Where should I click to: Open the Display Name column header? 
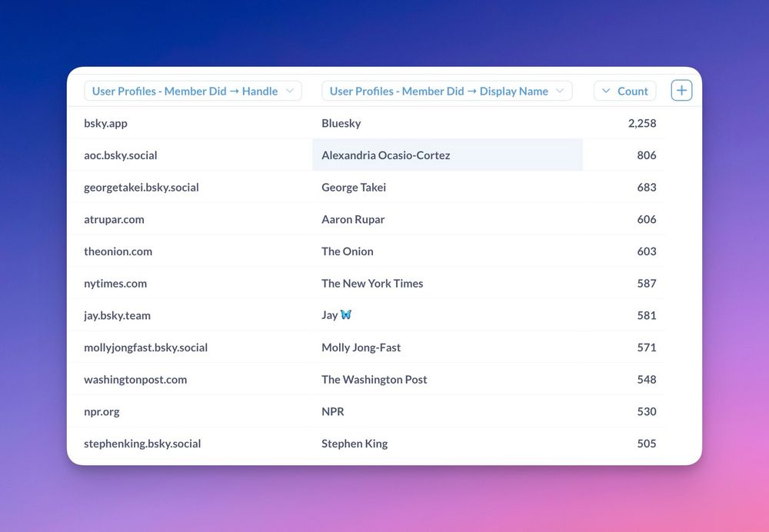[447, 91]
